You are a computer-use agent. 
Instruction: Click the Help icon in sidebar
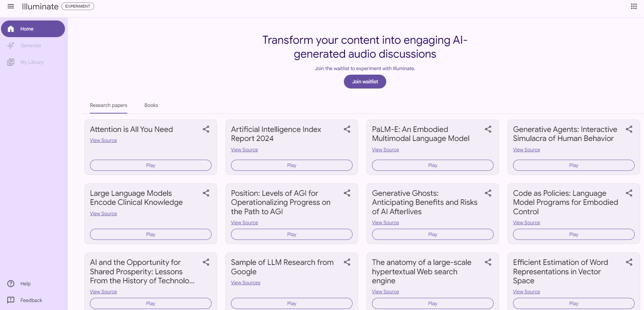point(11,284)
